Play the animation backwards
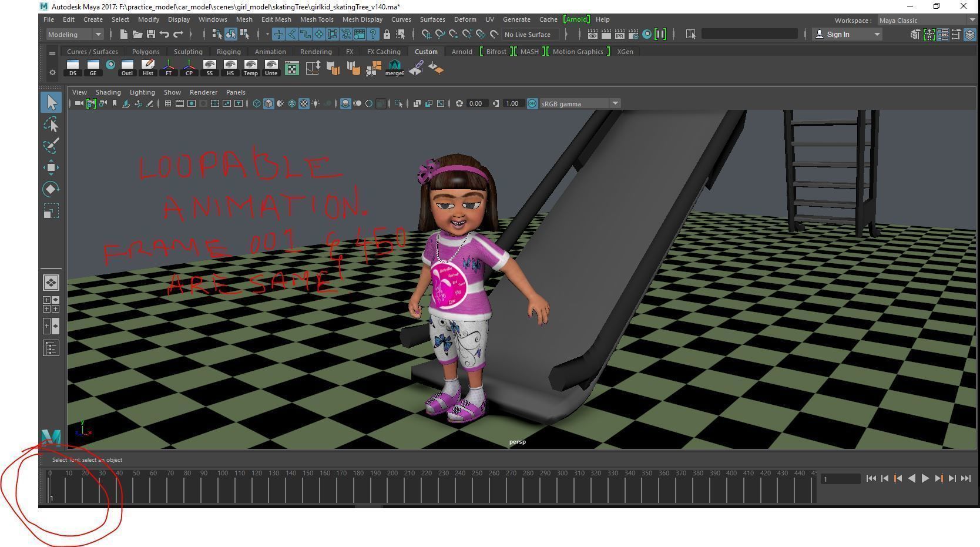The height and width of the screenshot is (547, 980). [x=912, y=479]
